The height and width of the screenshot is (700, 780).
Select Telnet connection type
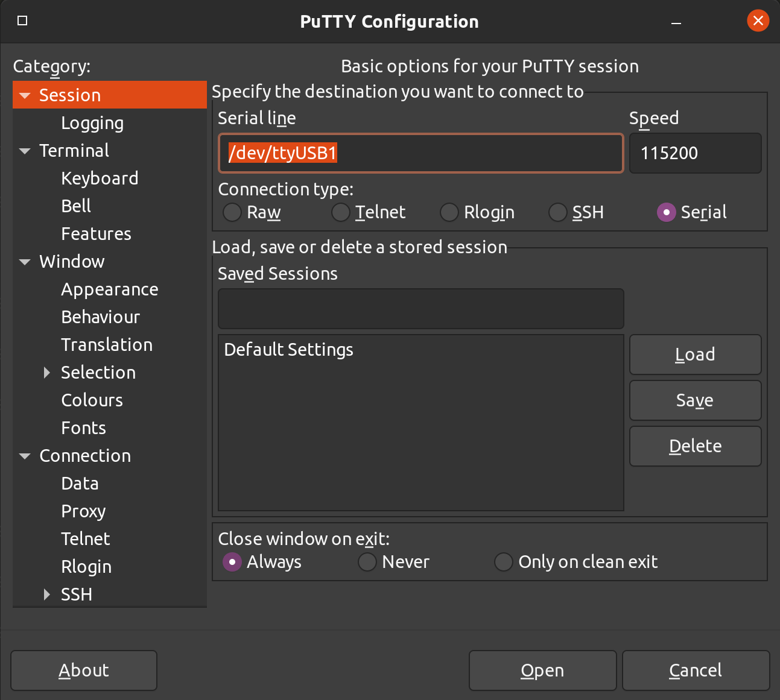pos(340,212)
